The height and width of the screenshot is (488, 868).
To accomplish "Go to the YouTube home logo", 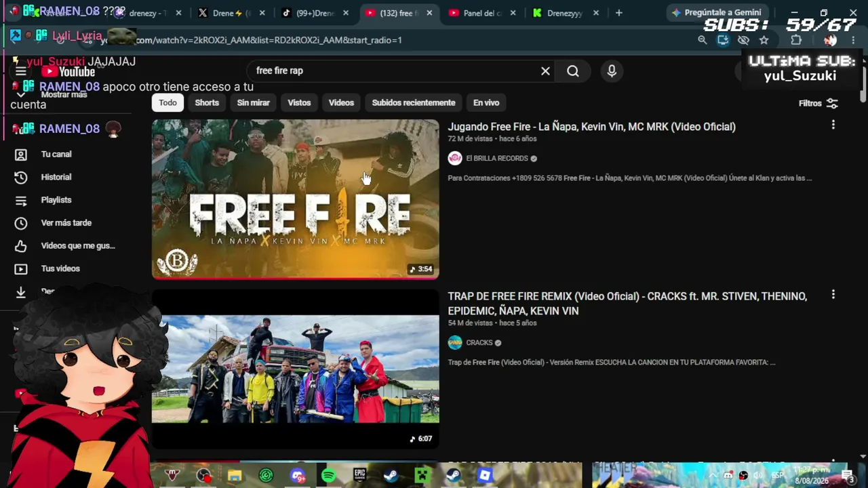I will [68, 71].
